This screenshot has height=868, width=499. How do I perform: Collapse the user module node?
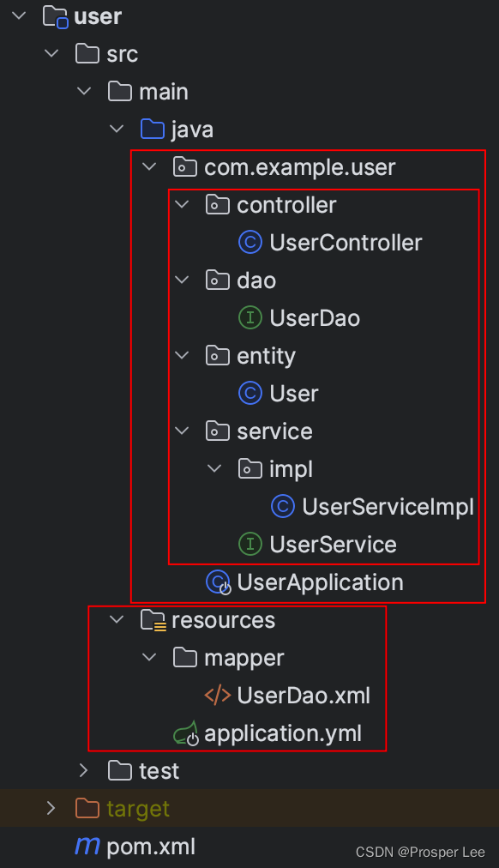click(x=20, y=15)
